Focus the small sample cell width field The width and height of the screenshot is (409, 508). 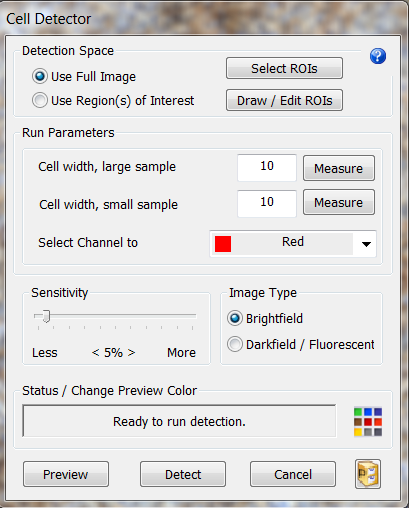point(267,203)
